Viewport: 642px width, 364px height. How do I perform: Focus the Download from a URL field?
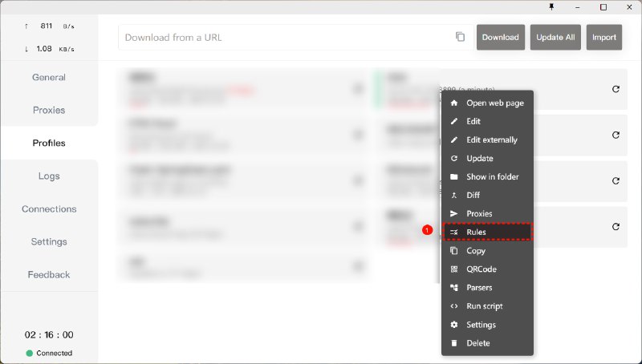pyautogui.click(x=285, y=37)
